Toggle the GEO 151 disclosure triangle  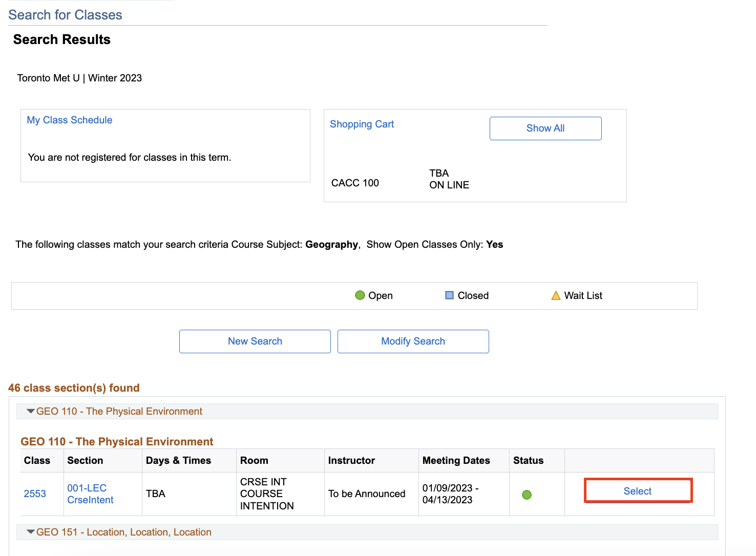pyautogui.click(x=31, y=532)
